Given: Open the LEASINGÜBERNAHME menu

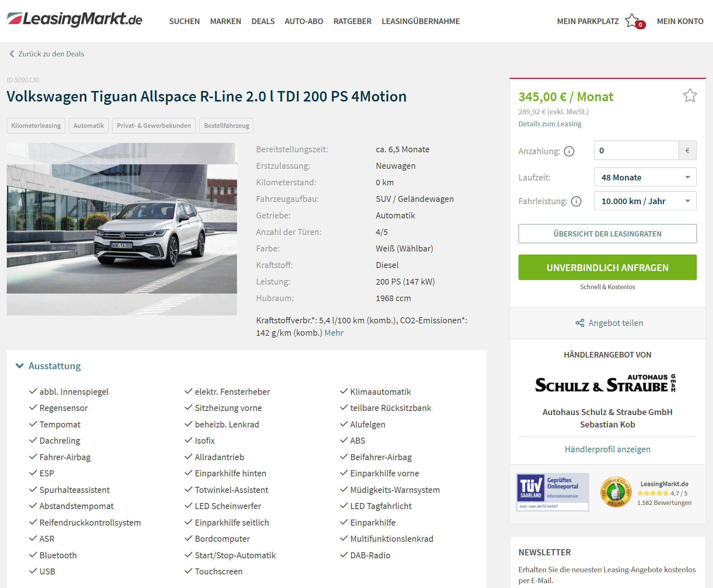Looking at the screenshot, I should (421, 21).
